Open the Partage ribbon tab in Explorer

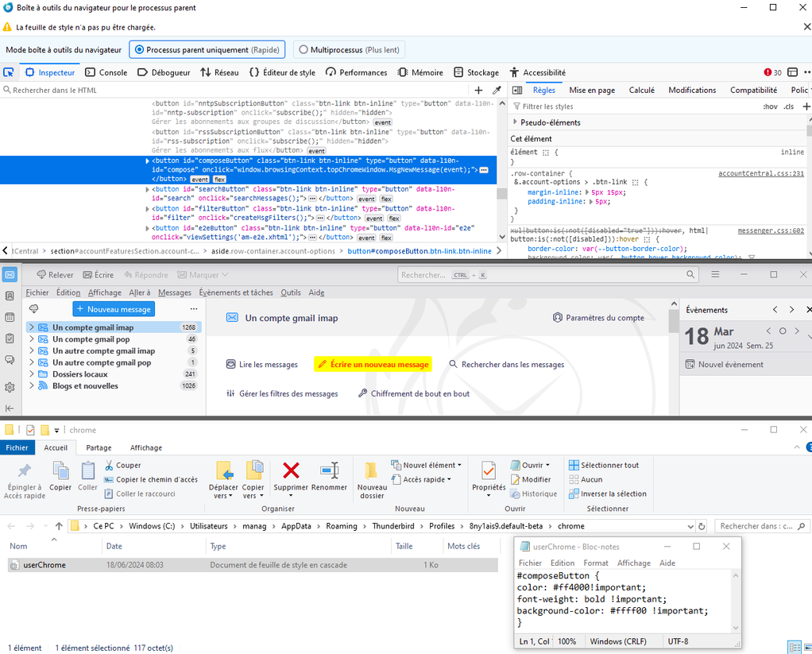pyautogui.click(x=99, y=447)
